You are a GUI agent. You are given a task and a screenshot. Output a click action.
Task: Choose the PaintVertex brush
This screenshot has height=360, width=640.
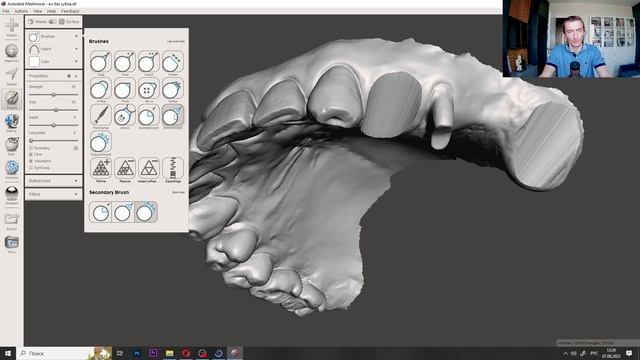[x=100, y=115]
